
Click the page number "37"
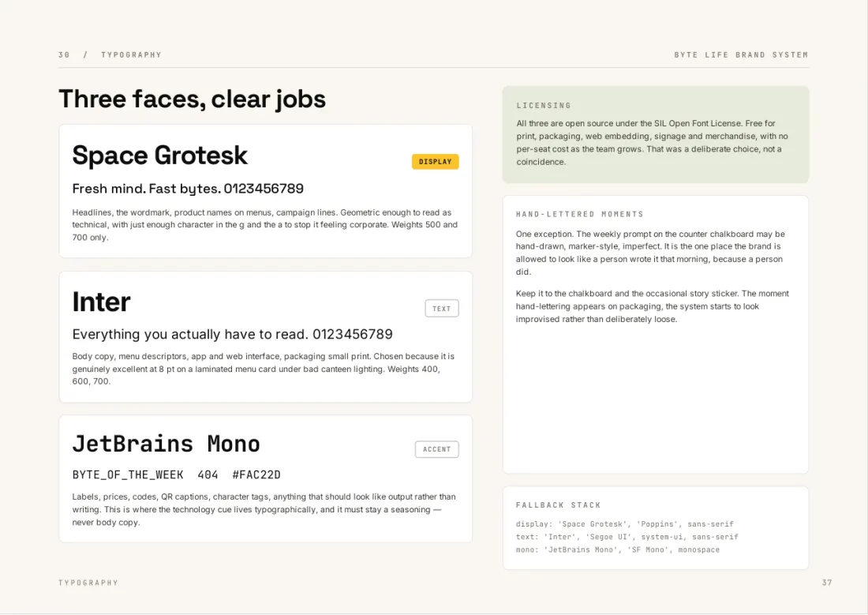pos(827,583)
